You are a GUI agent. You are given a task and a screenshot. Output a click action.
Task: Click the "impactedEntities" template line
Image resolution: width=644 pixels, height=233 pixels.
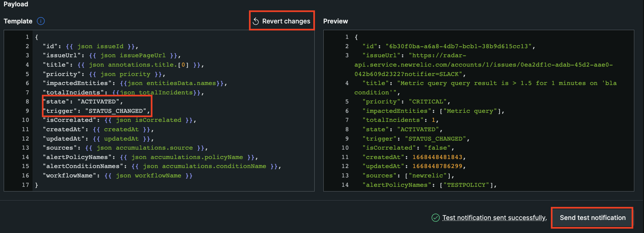coord(135,83)
